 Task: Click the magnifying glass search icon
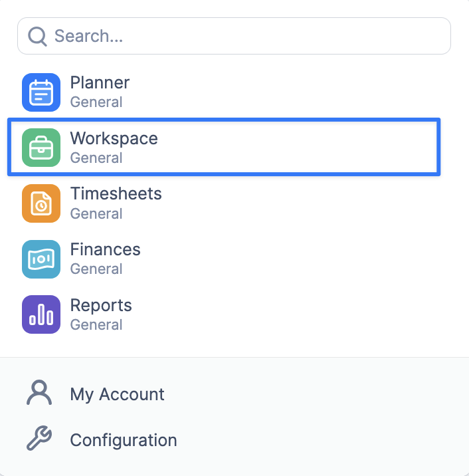[37, 37]
